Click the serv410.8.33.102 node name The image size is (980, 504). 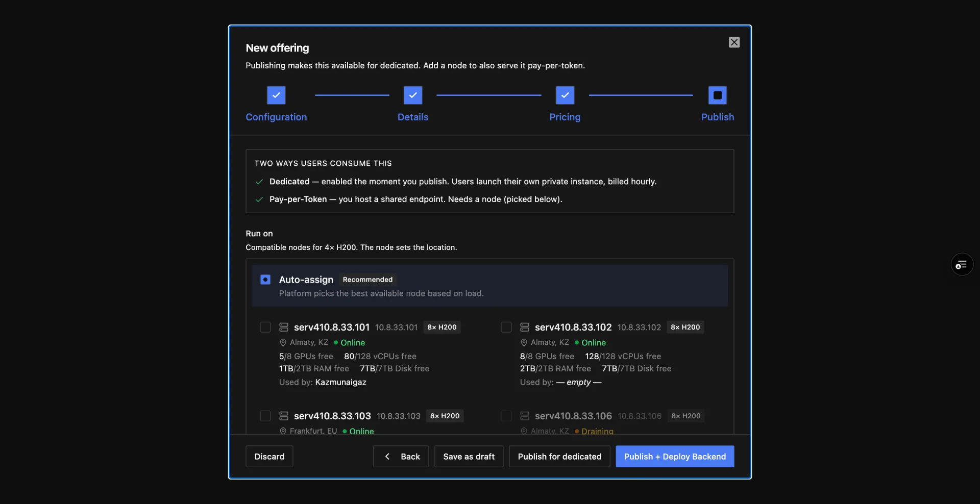pos(573,327)
